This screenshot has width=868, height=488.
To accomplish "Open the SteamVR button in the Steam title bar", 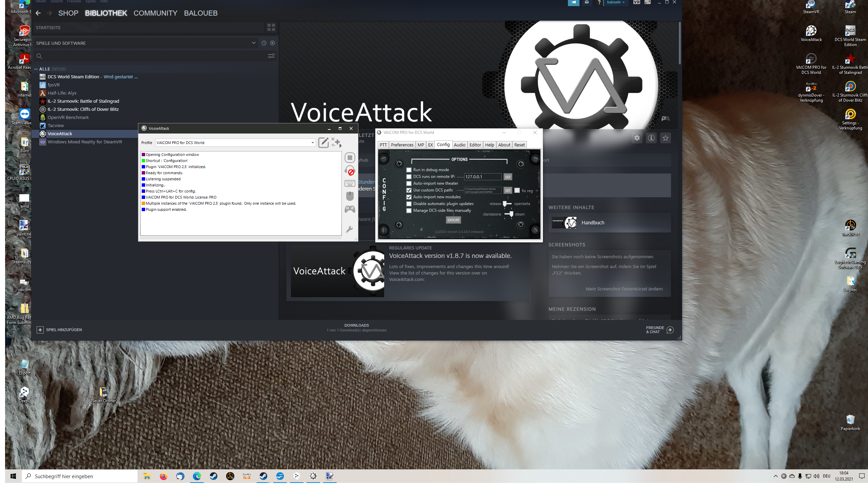I will coord(637,2).
